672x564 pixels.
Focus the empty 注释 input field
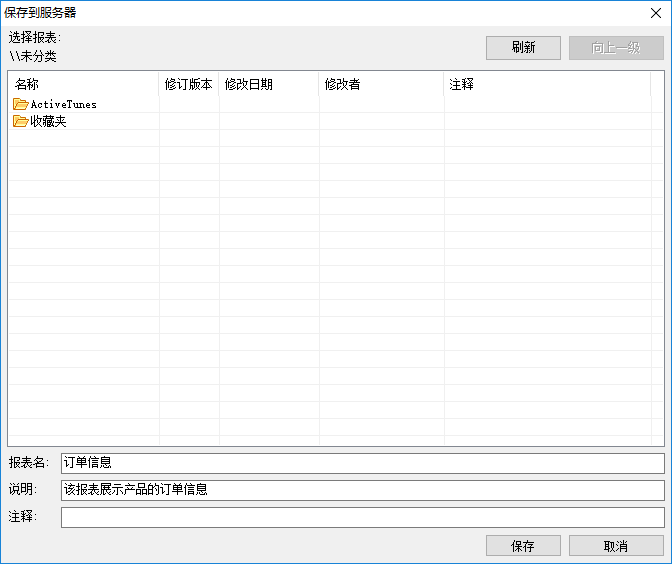coord(363,517)
